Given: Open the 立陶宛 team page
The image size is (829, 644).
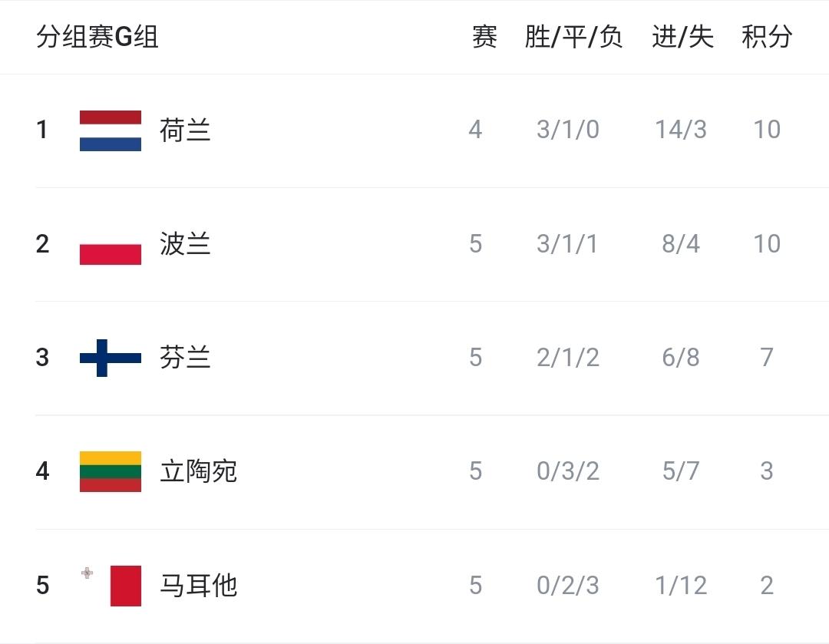Looking at the screenshot, I should 197,471.
